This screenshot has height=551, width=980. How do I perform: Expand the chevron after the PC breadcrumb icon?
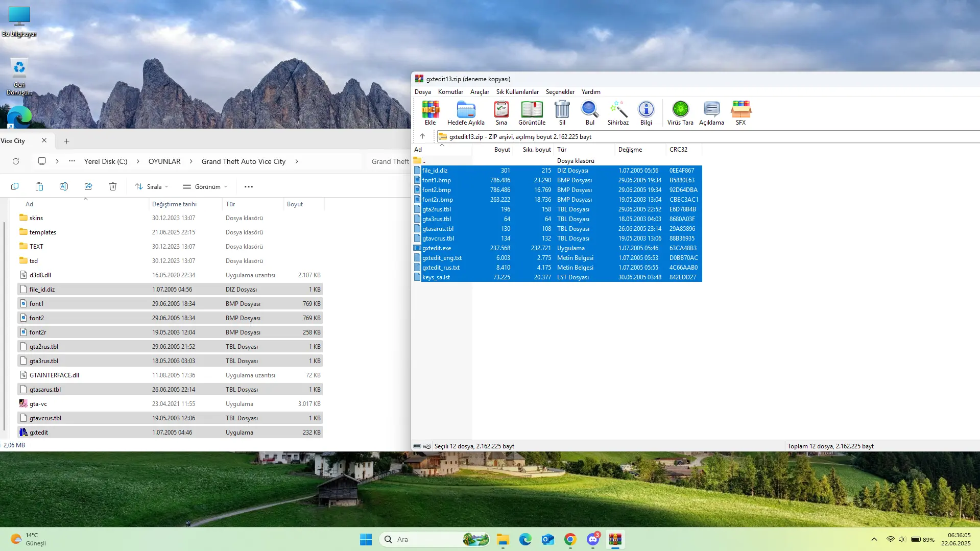point(57,161)
